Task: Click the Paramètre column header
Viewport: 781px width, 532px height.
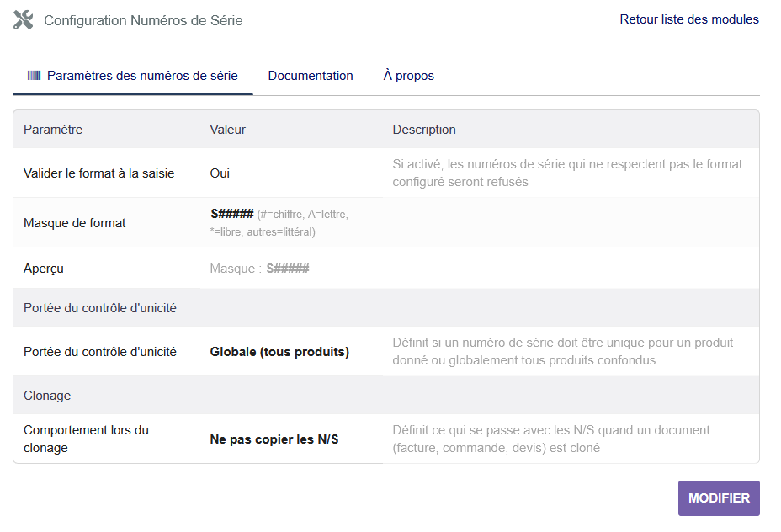Action: (x=53, y=130)
